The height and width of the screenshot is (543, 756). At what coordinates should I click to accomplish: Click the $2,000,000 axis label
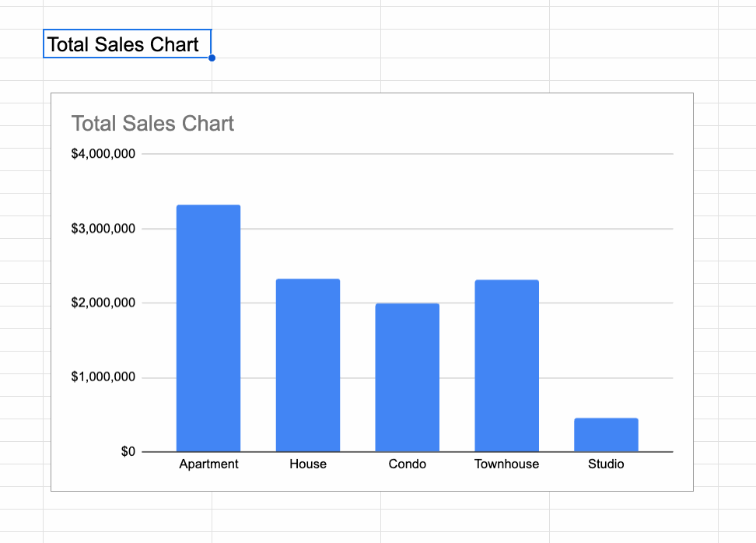103,303
